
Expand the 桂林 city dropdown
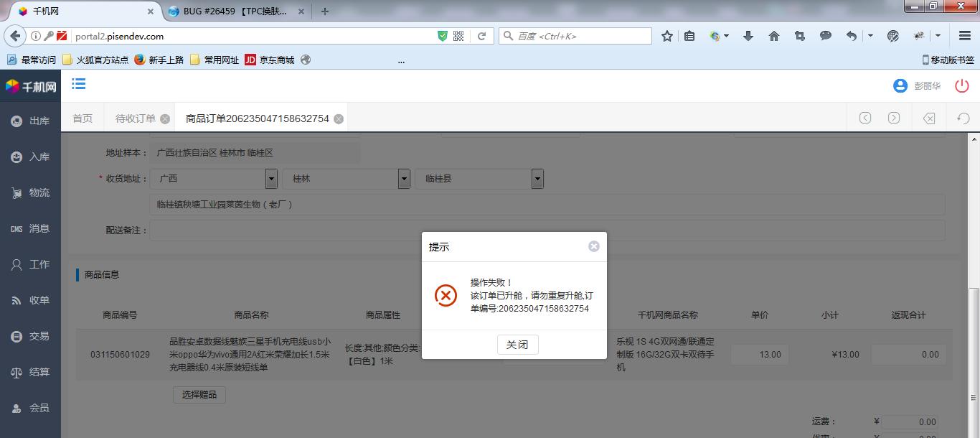[x=404, y=179]
